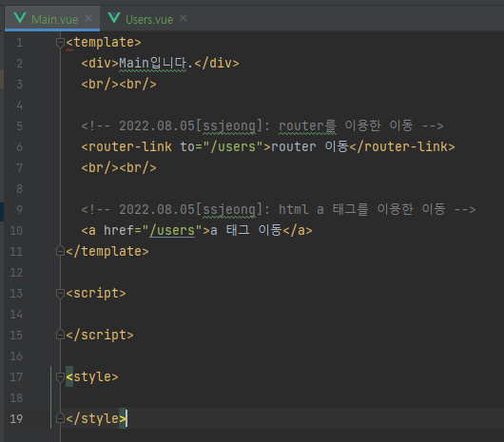Click the Main입니다. text on line 2
This screenshot has width=504, height=442.
[x=156, y=63]
